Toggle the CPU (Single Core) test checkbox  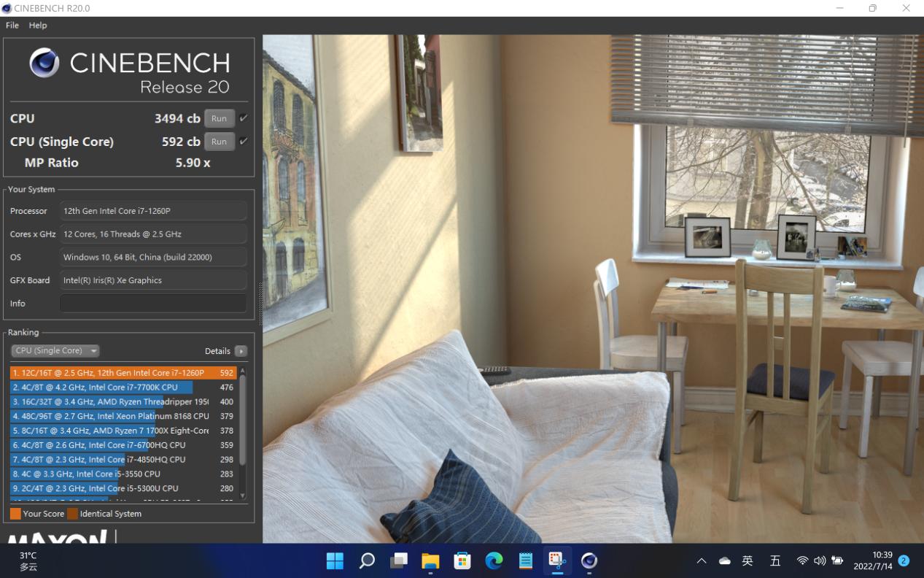tap(244, 142)
